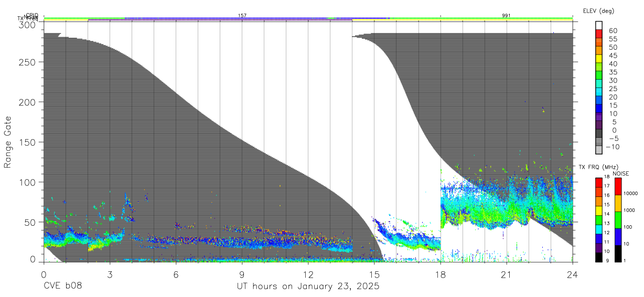This screenshot has height=297, width=644.
Task: Click the '1' label on the NOISE scale
Action: pos(625,260)
